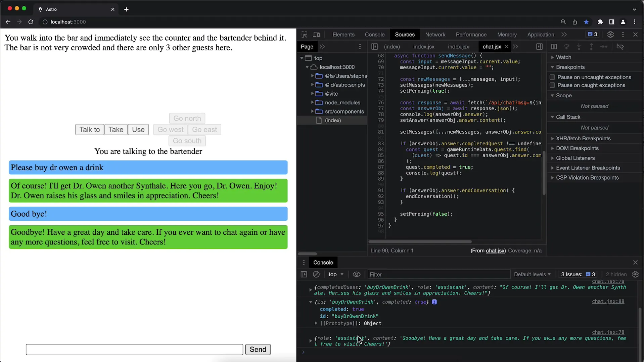Open the browser extensions puzzle icon

click(600, 22)
